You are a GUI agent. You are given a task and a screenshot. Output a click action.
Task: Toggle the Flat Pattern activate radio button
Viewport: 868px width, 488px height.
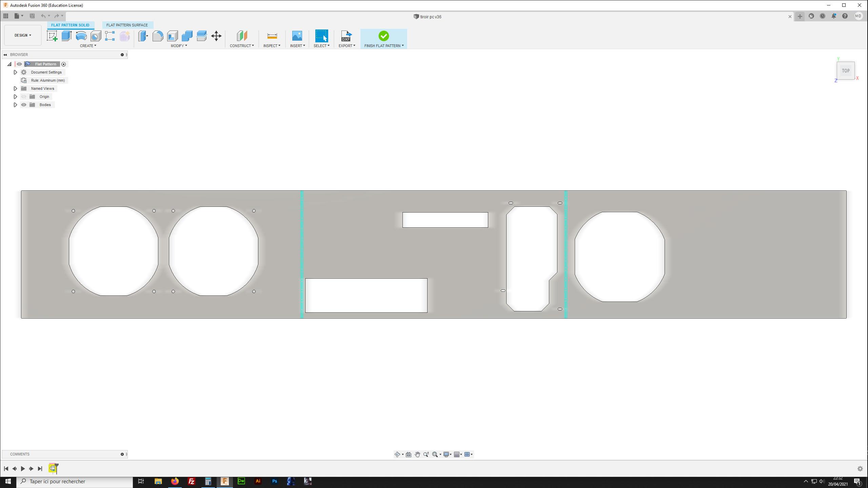pyautogui.click(x=63, y=64)
